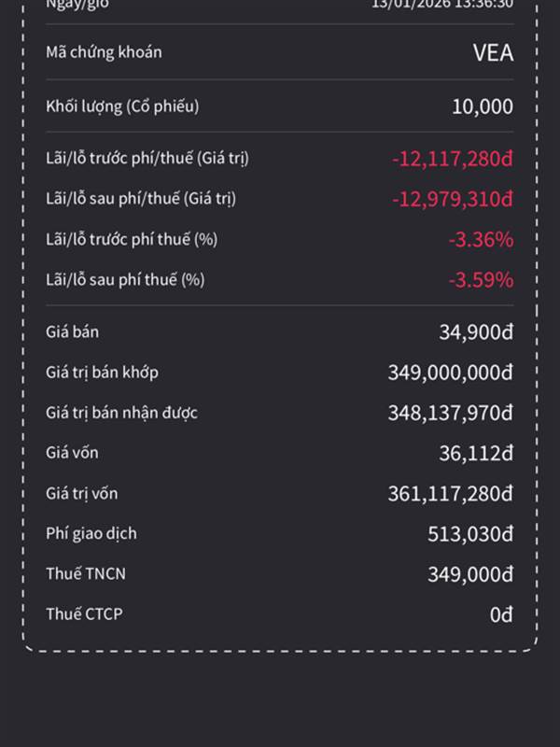Tap the VEA stock code value

click(x=493, y=52)
